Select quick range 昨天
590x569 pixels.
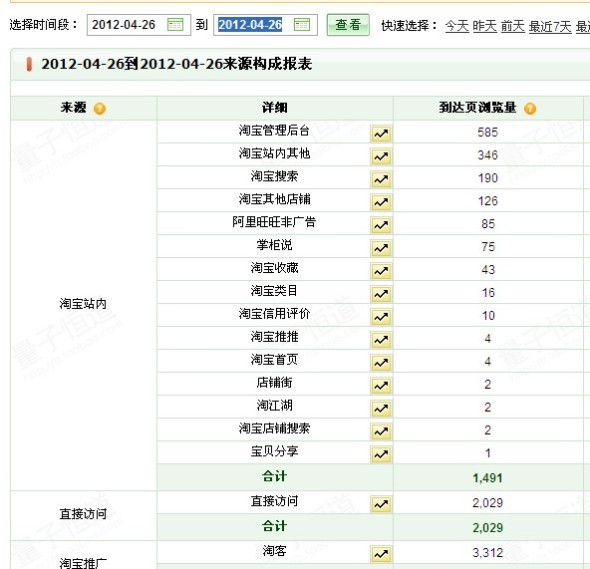(485, 26)
